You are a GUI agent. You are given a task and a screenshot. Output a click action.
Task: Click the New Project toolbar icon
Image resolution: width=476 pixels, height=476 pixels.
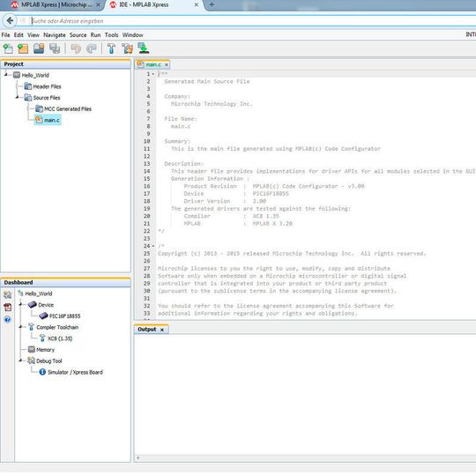[23, 48]
